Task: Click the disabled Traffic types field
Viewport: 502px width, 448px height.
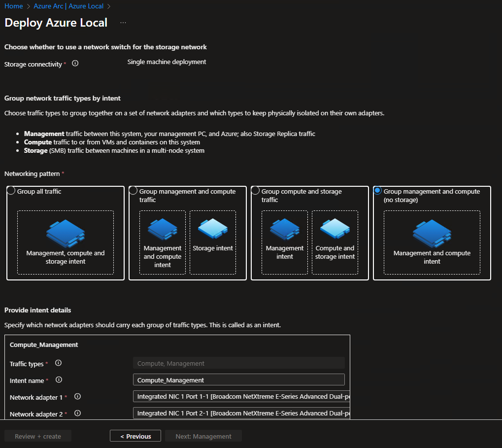Action: [x=239, y=363]
